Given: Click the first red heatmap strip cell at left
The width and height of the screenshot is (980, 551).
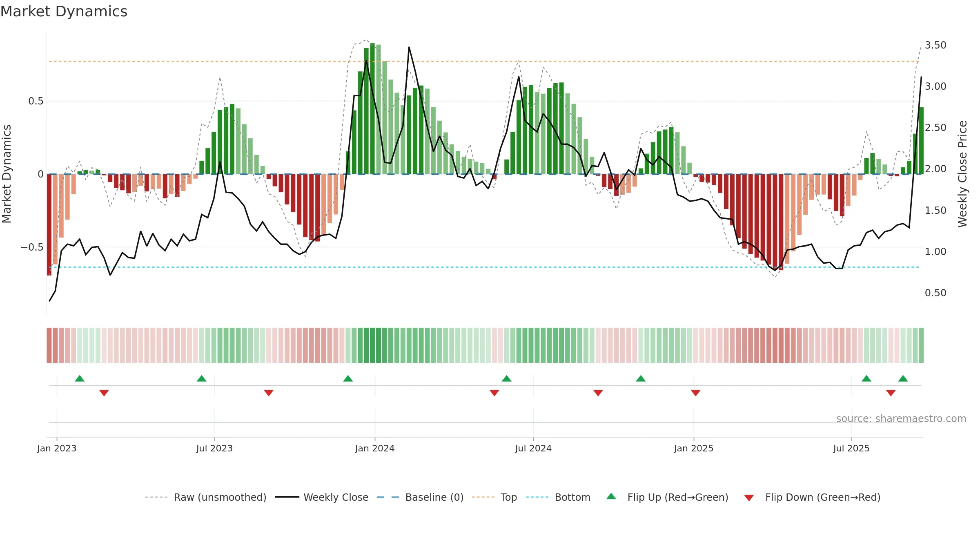Looking at the screenshot, I should point(49,345).
